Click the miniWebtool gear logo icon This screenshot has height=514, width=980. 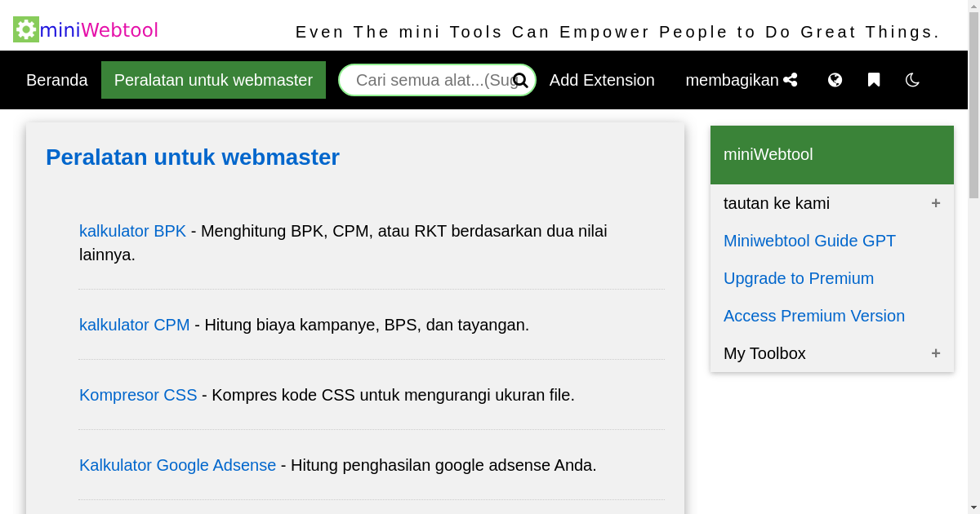[x=26, y=30]
